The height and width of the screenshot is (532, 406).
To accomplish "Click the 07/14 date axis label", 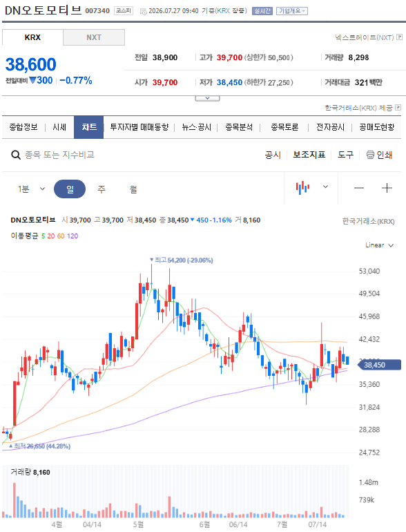I will coord(317,524).
